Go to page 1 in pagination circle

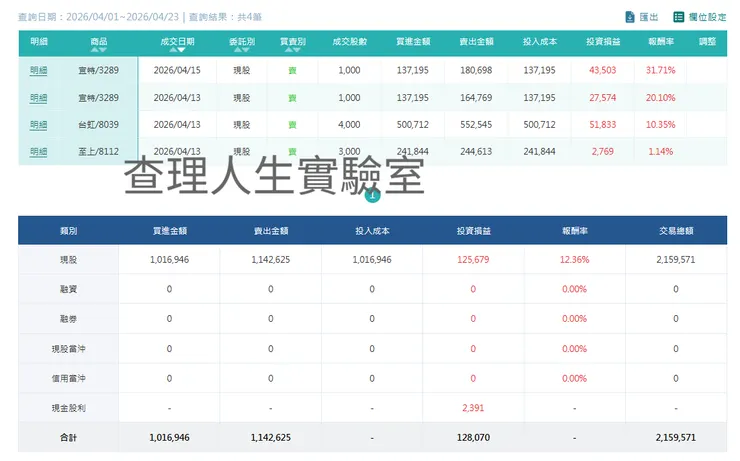372,194
